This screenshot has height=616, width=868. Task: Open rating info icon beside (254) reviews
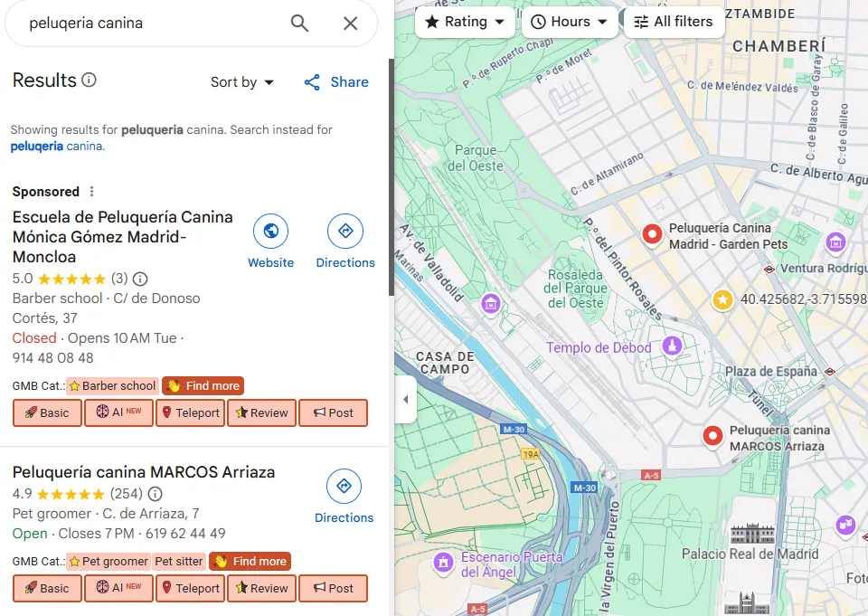pos(155,494)
